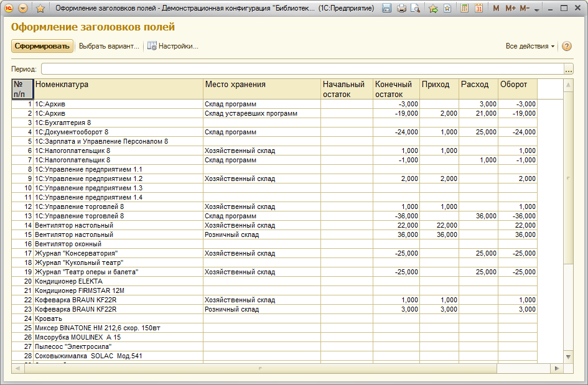This screenshot has height=385, width=588.
Task: Click Кондиционер FIRMSTAR 12M cell
Action: (118, 290)
